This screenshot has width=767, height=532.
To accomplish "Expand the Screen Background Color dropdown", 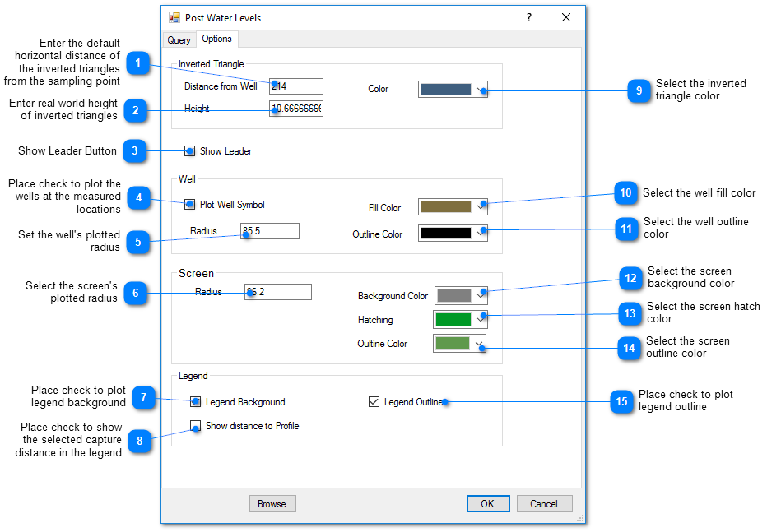I will (x=480, y=295).
